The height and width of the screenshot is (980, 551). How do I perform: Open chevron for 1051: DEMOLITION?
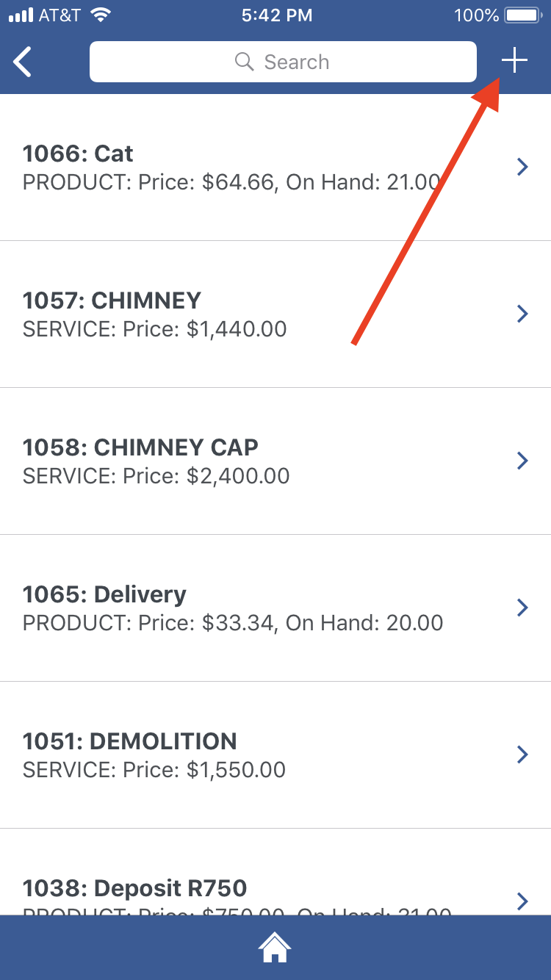(522, 754)
